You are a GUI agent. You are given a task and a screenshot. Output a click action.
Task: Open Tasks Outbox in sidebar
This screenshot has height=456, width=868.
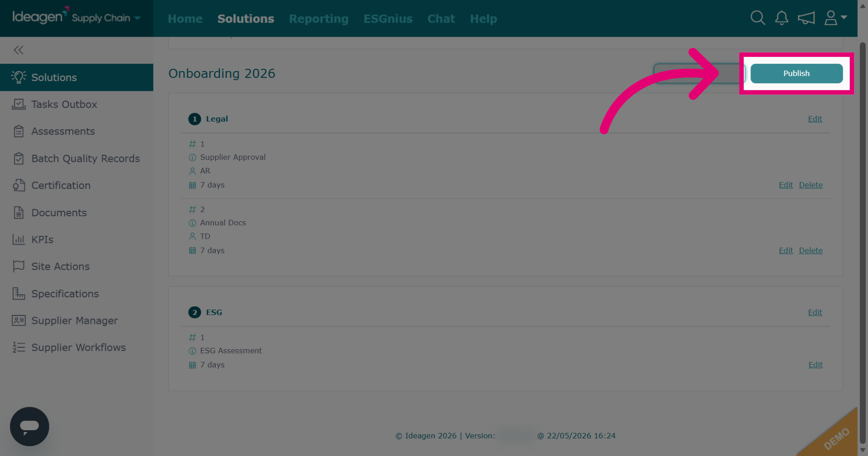[64, 104]
